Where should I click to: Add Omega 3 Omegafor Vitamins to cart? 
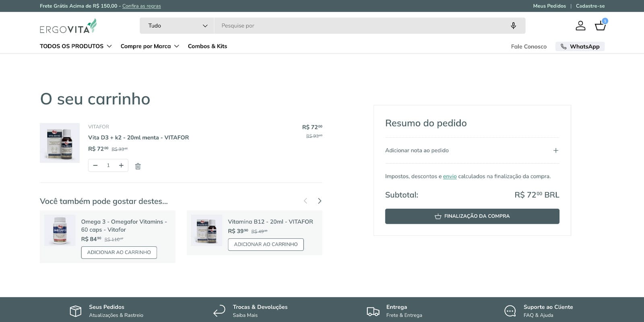click(x=119, y=252)
